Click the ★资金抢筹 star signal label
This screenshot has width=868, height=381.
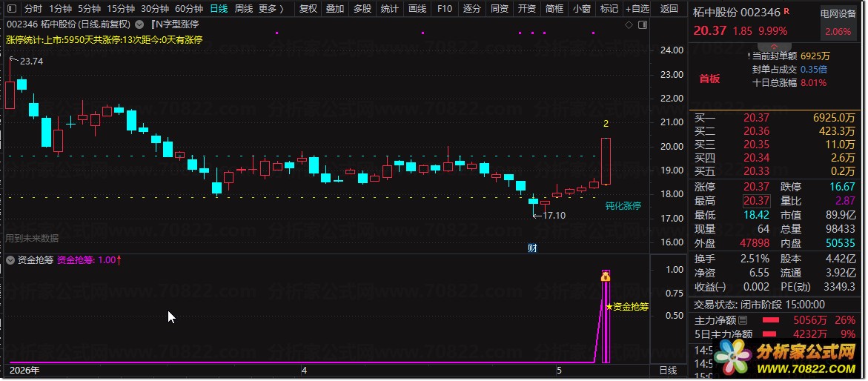[x=626, y=306]
